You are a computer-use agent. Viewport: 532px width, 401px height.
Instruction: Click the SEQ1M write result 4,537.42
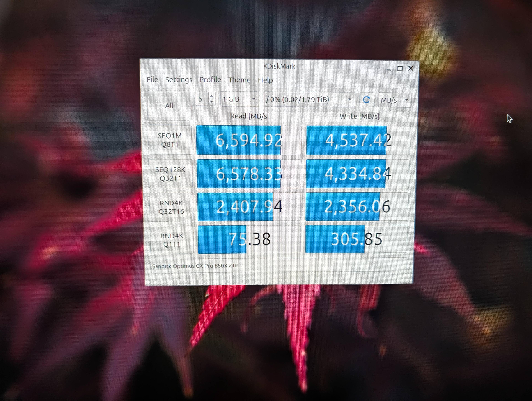point(358,140)
